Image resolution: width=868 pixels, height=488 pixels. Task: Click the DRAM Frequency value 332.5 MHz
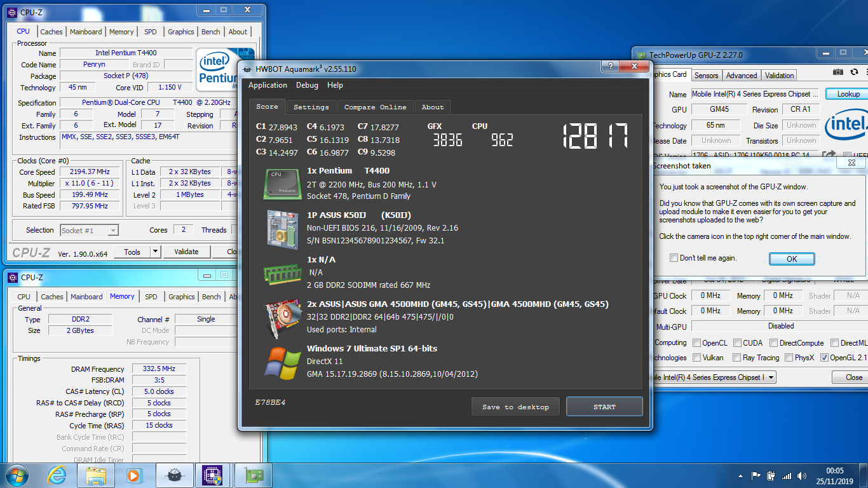[x=159, y=369]
